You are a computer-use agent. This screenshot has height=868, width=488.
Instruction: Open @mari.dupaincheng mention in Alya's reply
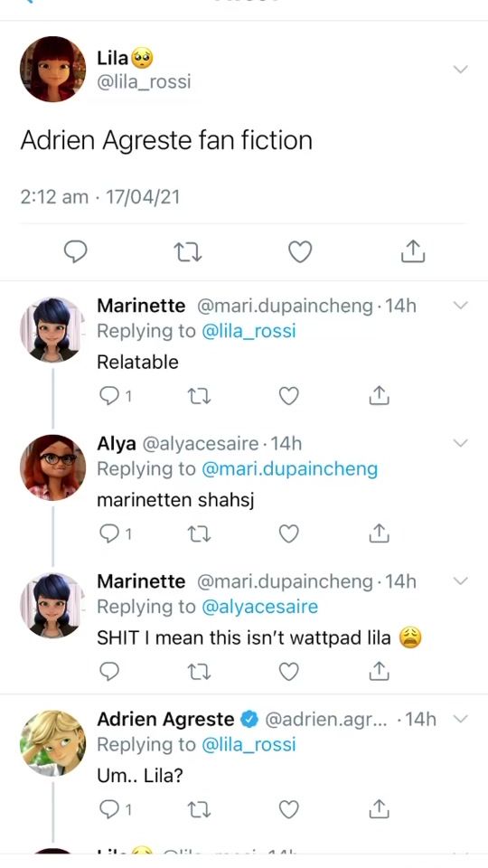click(x=289, y=469)
